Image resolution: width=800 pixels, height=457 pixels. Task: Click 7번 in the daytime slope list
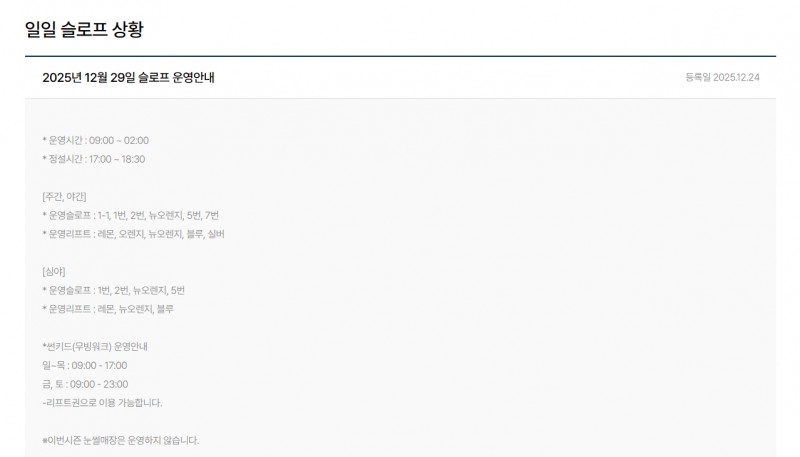click(x=212, y=215)
